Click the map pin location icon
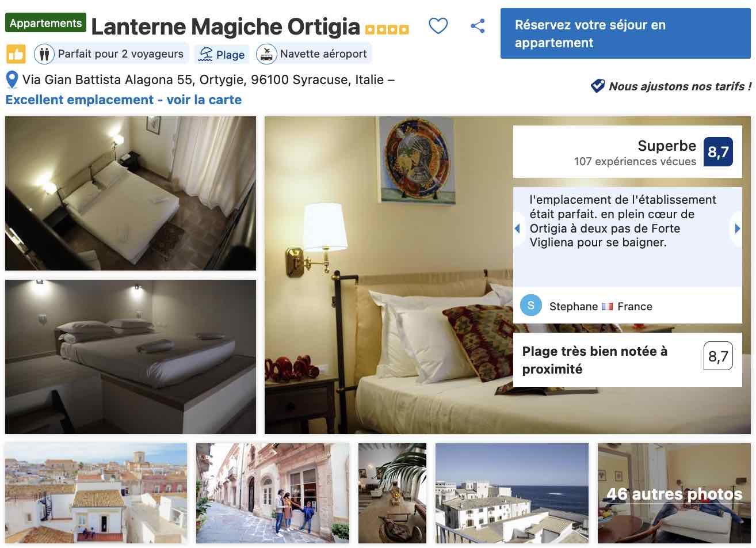Screen dimensions: 756x548 point(12,79)
